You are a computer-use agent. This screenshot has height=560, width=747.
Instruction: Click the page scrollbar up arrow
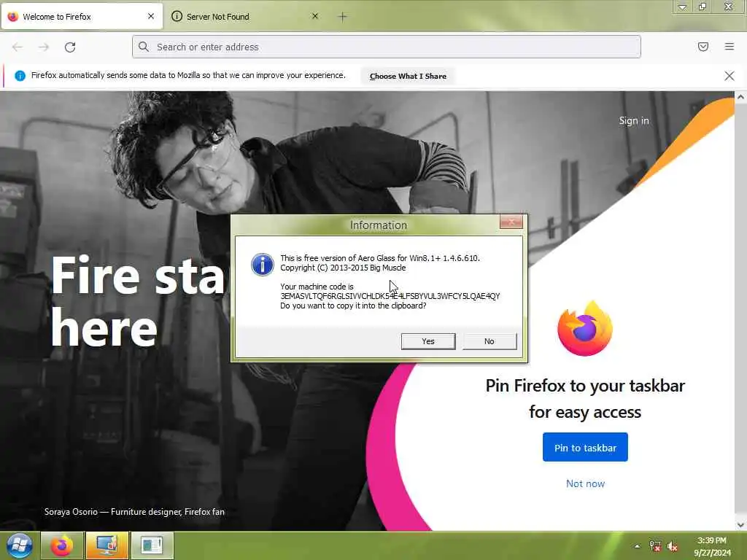click(740, 97)
